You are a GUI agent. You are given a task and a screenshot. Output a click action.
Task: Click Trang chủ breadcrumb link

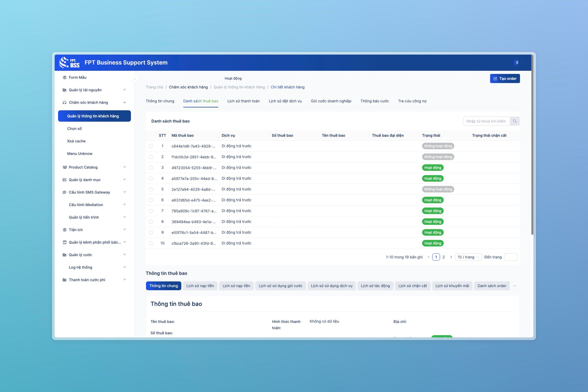tap(154, 87)
